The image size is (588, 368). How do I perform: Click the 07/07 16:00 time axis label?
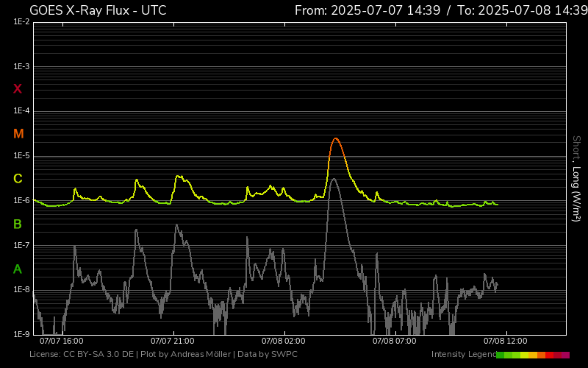point(61,342)
